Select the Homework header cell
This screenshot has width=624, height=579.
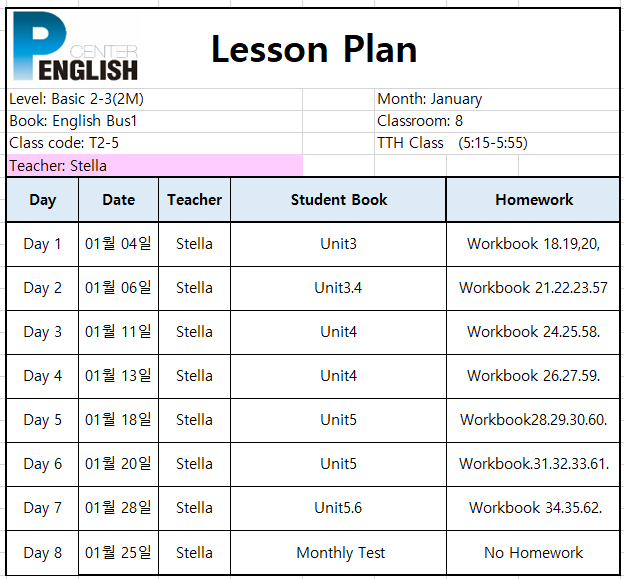(x=533, y=199)
